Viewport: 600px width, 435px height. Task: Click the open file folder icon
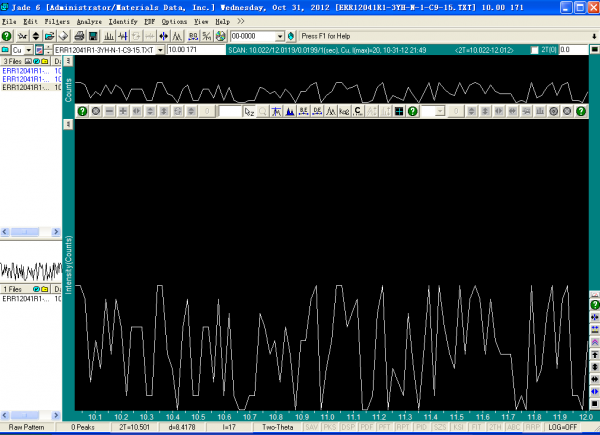(49, 35)
